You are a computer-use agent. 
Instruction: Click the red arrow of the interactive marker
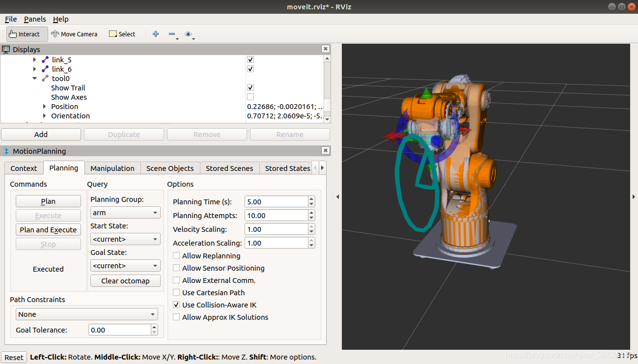[392, 137]
